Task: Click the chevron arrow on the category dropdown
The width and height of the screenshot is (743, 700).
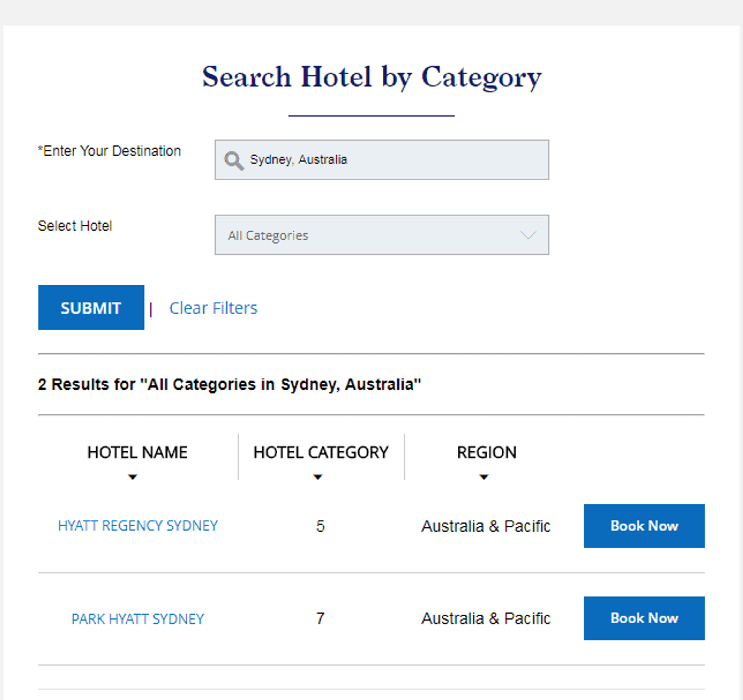Action: (x=528, y=235)
